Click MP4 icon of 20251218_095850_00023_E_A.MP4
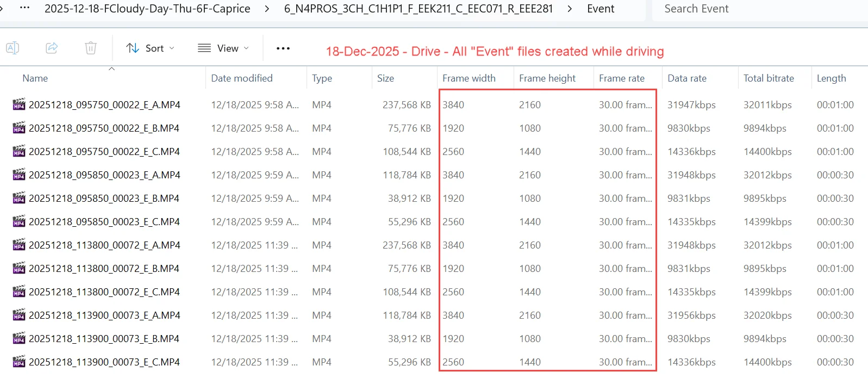868x378 pixels. click(19, 174)
